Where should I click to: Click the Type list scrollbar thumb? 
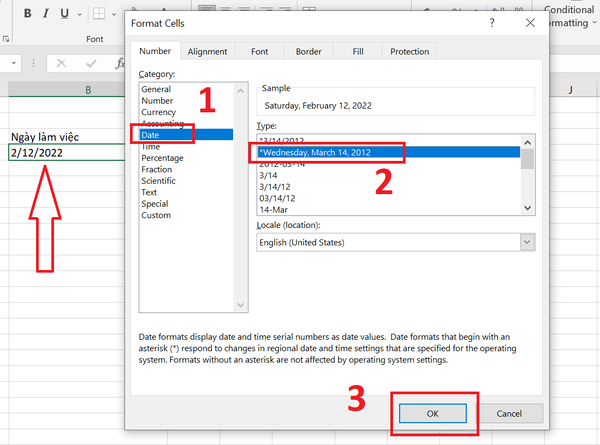[x=528, y=159]
